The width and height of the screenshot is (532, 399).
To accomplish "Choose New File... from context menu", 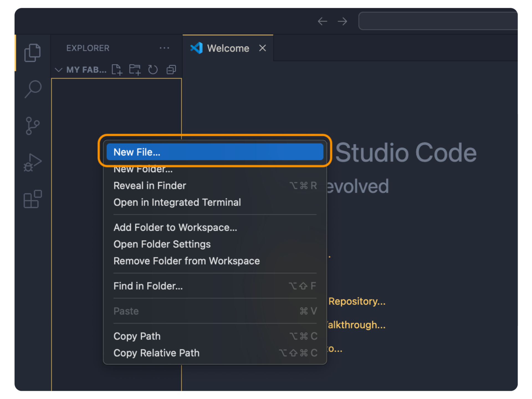I will click(x=215, y=152).
